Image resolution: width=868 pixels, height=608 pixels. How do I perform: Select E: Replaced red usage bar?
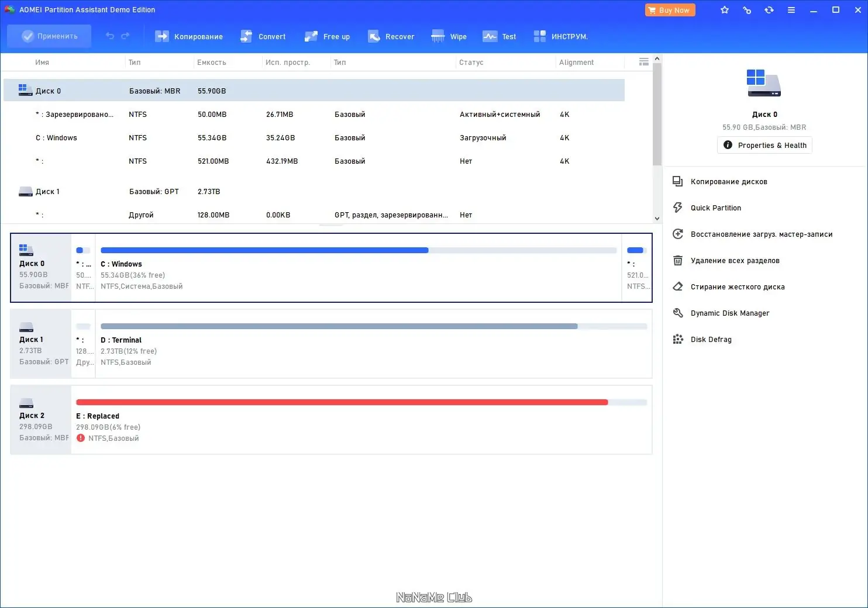pyautogui.click(x=342, y=402)
